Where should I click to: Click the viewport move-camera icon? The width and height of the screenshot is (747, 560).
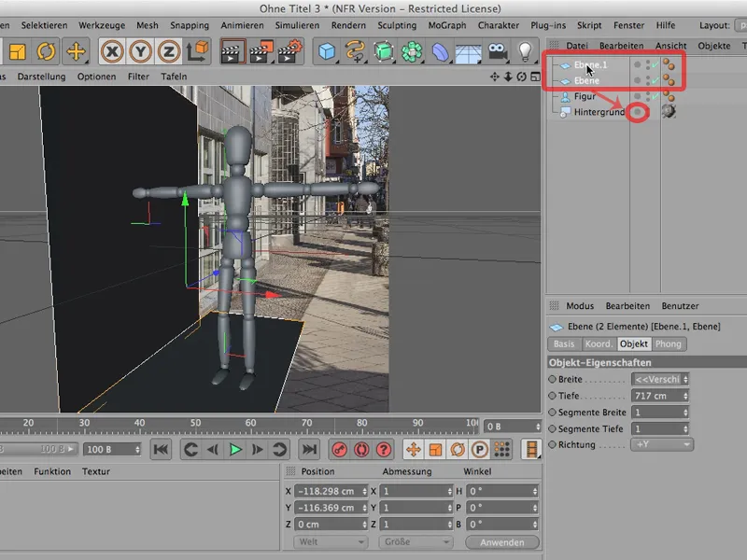[495, 77]
